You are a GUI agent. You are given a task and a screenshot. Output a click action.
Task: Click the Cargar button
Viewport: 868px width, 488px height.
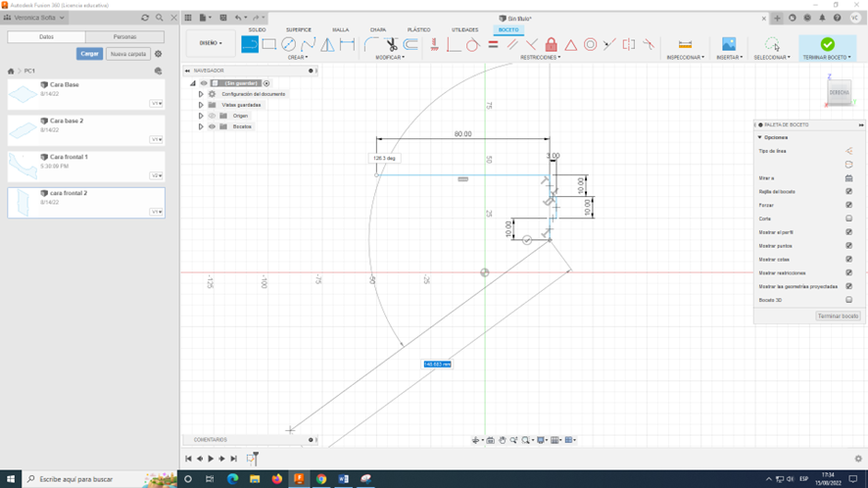click(90, 54)
